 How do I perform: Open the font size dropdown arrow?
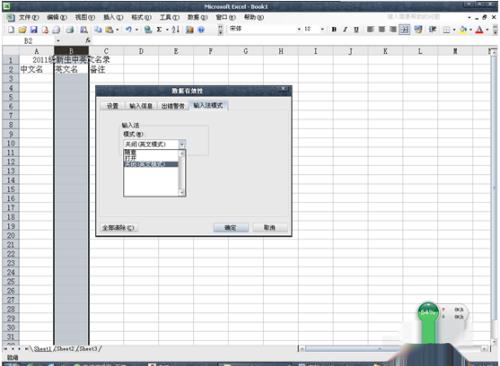[322, 29]
